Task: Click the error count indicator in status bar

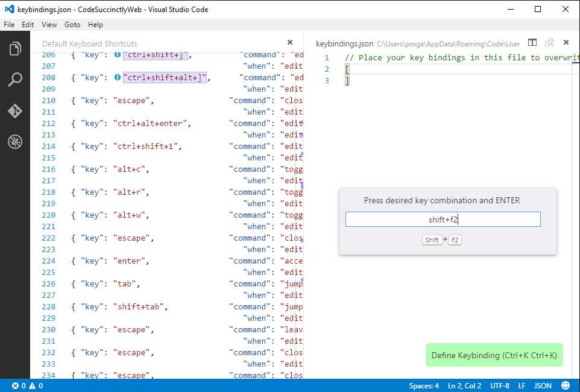Action: (x=18, y=385)
